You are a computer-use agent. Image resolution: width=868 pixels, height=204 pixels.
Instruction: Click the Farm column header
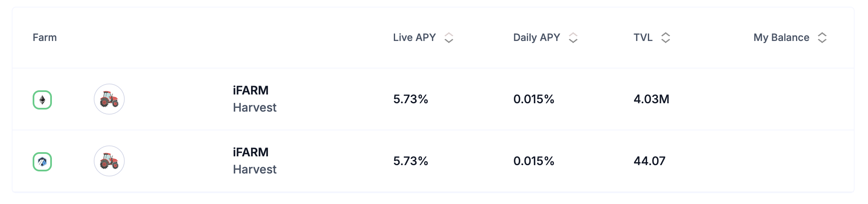tap(45, 38)
